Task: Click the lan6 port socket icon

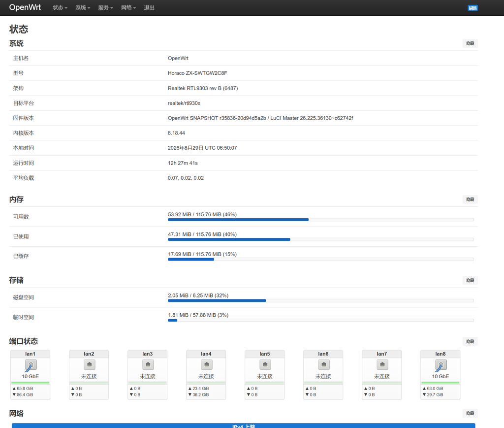Action: pos(324,364)
